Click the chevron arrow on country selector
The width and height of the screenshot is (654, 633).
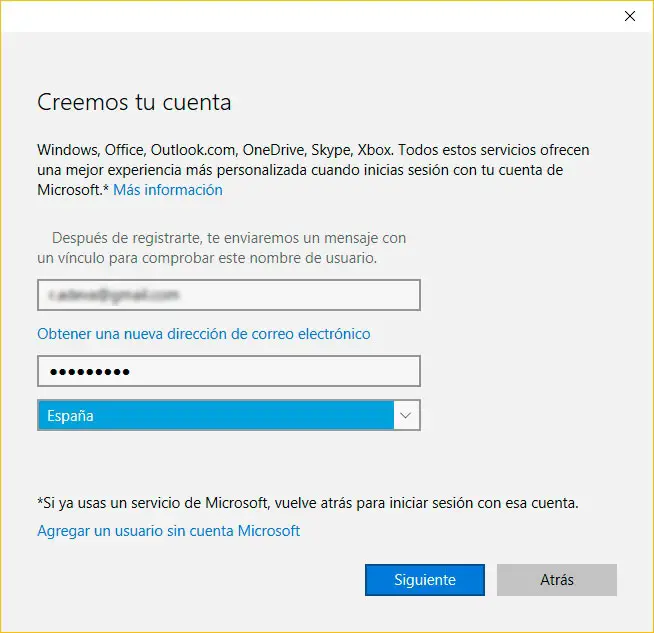pos(405,415)
